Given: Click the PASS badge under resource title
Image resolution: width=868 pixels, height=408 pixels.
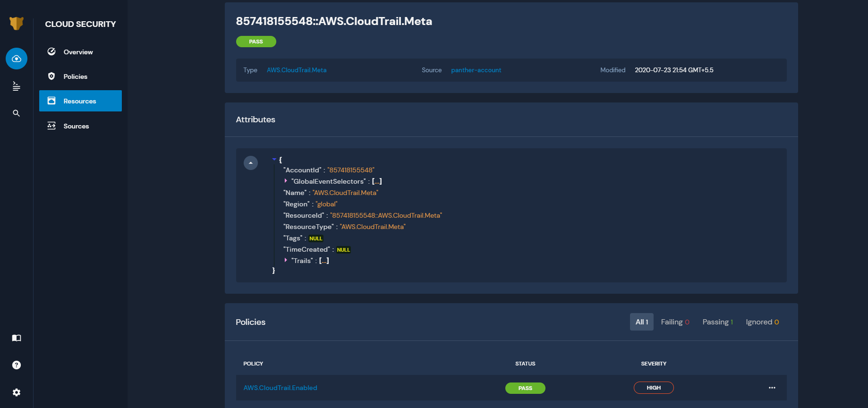Looking at the screenshot, I should tap(256, 42).
